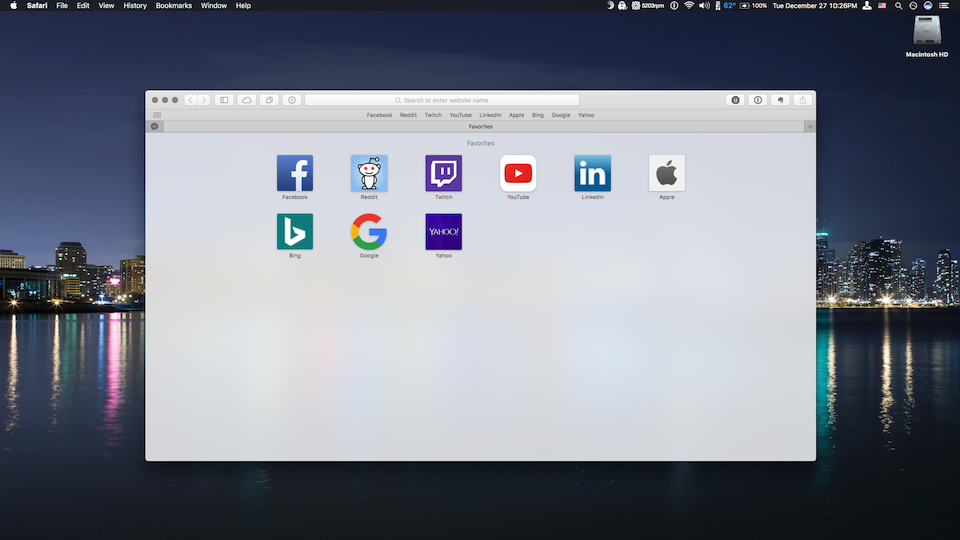The image size is (960, 540).
Task: Add a new tab with plus button
Action: pyautogui.click(x=810, y=127)
